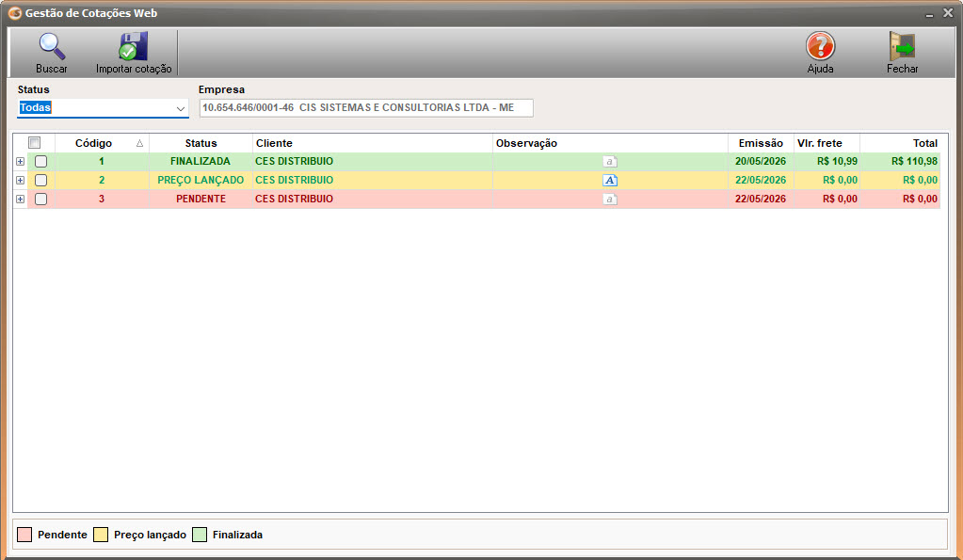Click the Fechar door icon
Screen dimensions: 963x560
coord(902,46)
